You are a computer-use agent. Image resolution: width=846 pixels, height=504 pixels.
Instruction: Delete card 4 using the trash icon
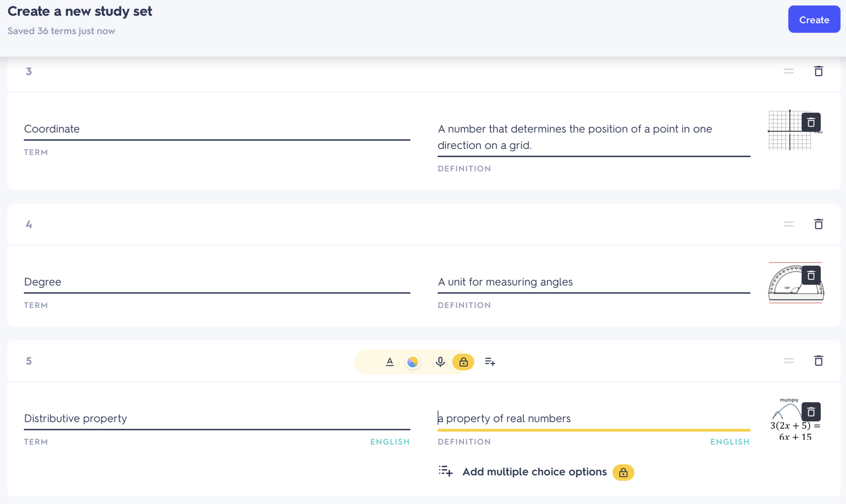coord(818,224)
